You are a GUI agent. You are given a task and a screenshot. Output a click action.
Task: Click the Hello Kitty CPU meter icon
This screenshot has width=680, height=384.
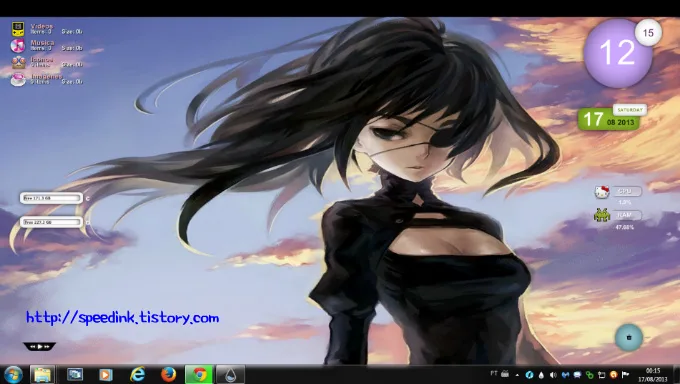point(602,192)
